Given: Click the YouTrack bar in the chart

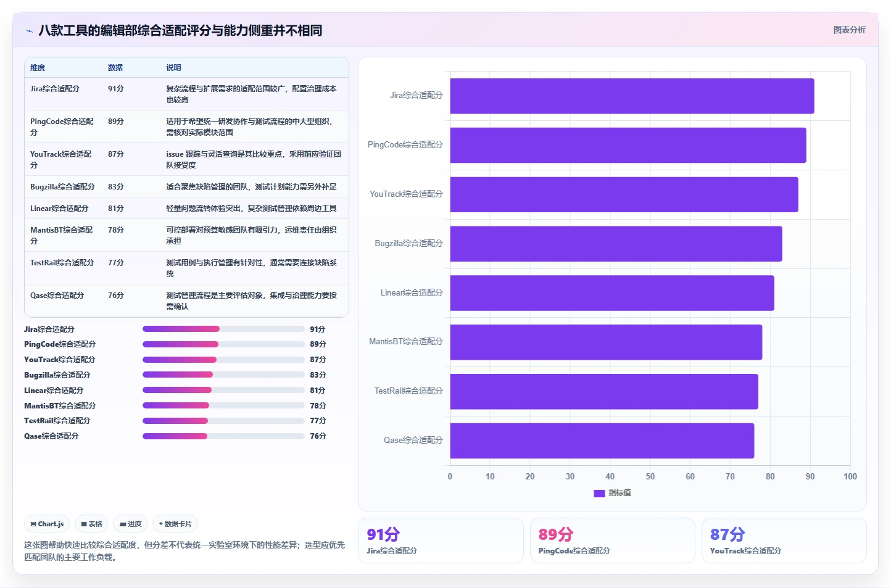Looking at the screenshot, I should click(624, 194).
